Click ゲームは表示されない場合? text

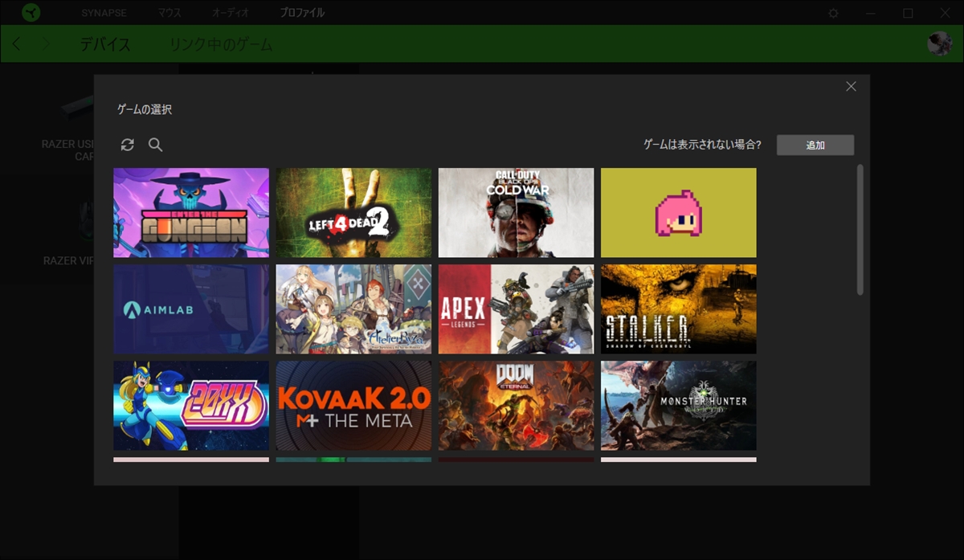pos(702,145)
